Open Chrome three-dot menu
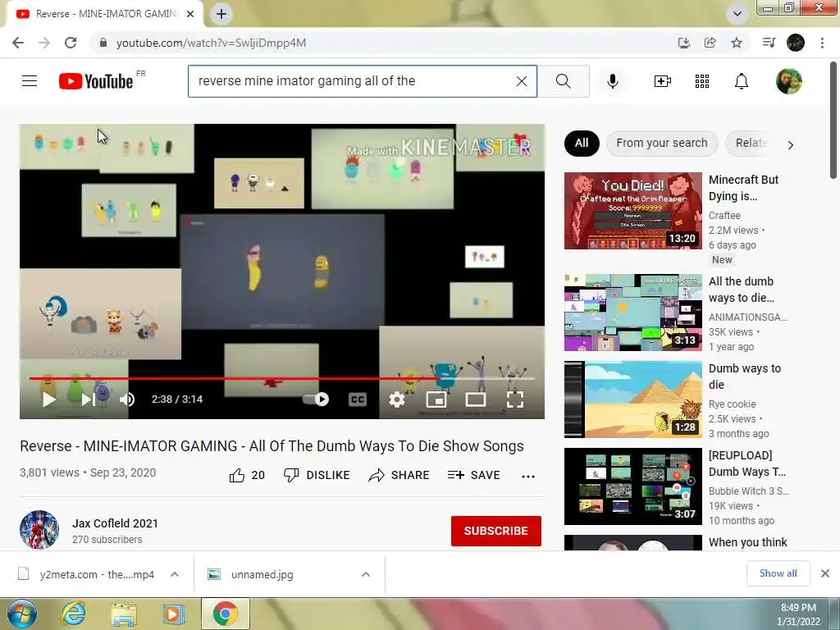Image resolution: width=840 pixels, height=630 pixels. point(822,43)
